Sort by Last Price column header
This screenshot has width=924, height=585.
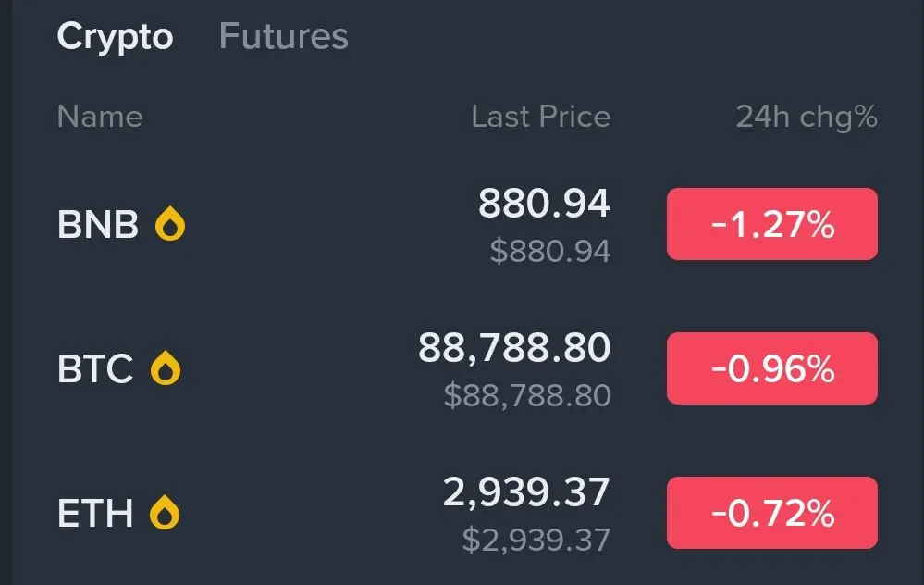click(540, 118)
